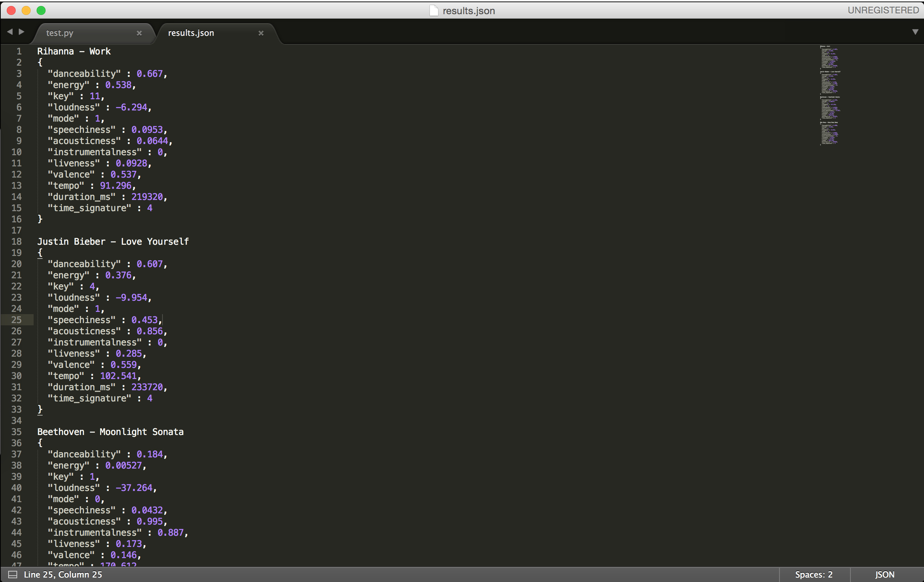Click the danceability value 0.667
This screenshot has width=924, height=582.
[x=150, y=73]
